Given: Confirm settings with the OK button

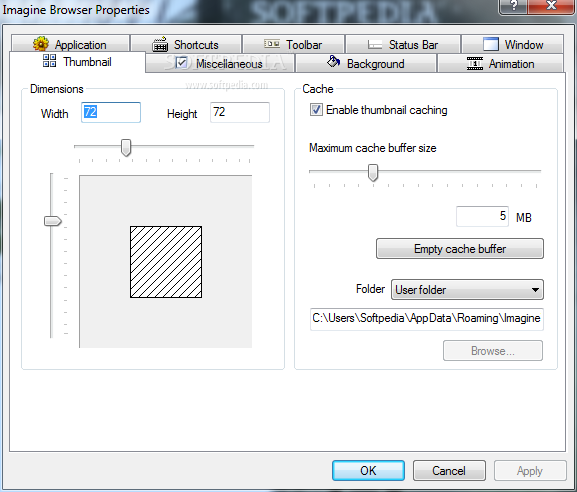Looking at the screenshot, I should tap(368, 470).
